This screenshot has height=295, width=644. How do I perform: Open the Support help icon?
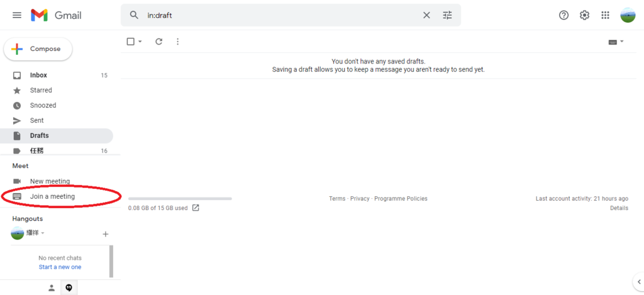click(563, 15)
